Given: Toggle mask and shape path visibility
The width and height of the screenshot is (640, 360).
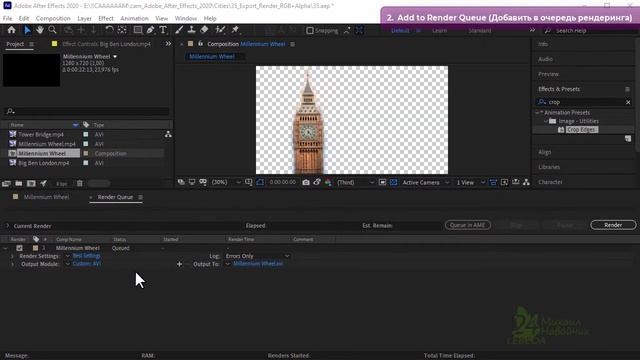Looking at the screenshot, I should 260,182.
